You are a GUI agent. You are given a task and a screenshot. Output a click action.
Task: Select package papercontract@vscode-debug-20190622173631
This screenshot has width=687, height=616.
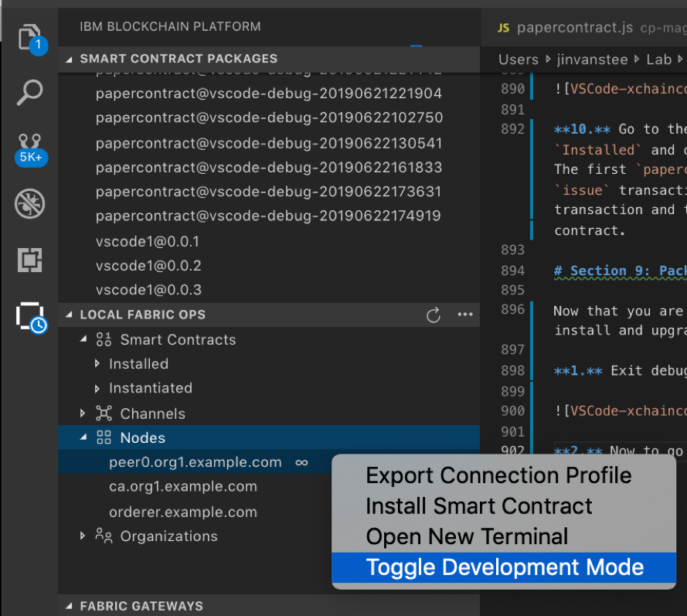(269, 192)
